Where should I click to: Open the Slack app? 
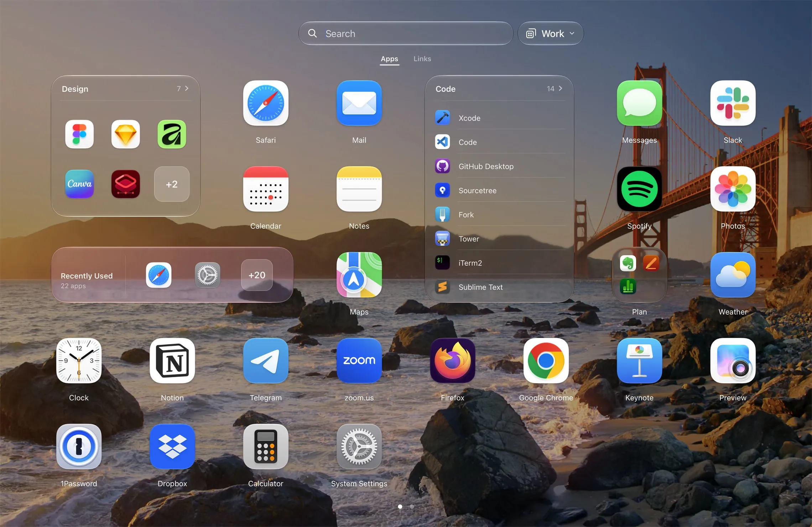[733, 103]
